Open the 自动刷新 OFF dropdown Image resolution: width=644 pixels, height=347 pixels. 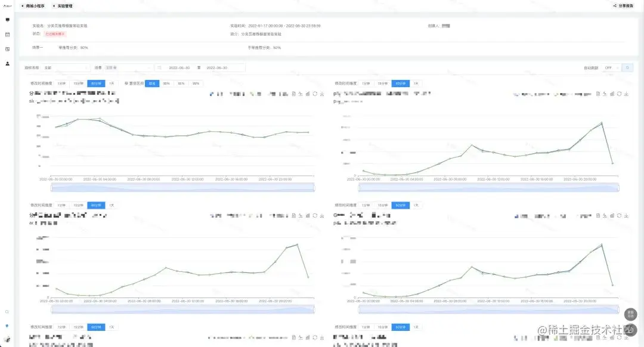coord(611,68)
